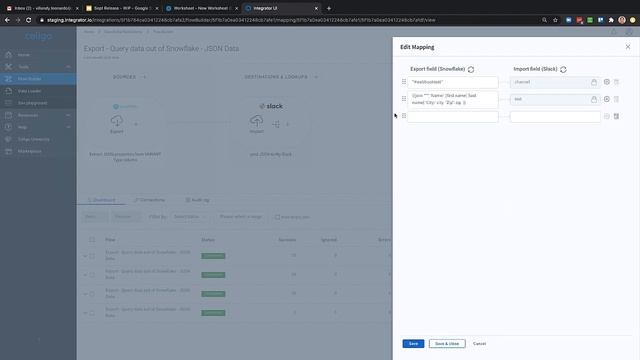
Task: Bookmark this page with star icon
Action: [x=555, y=20]
